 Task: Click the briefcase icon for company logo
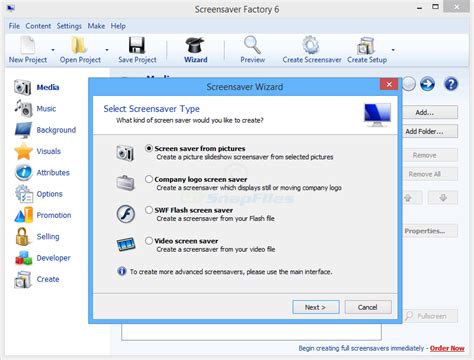(x=125, y=183)
